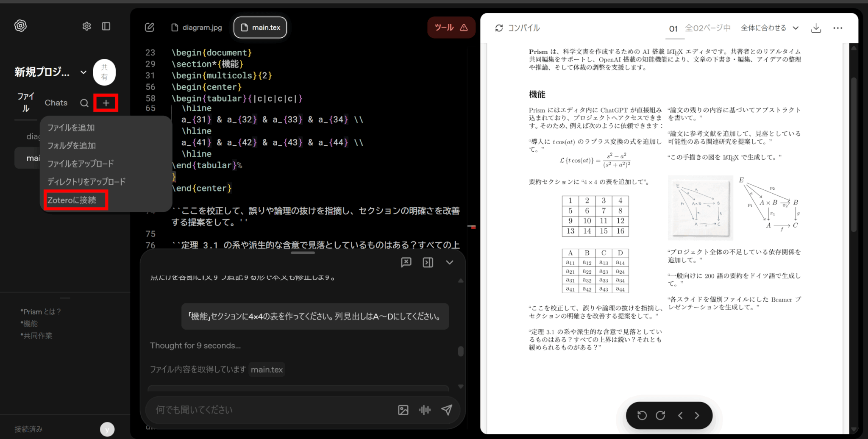Click the voice input waveform icon
The width and height of the screenshot is (868, 439).
[x=425, y=410]
